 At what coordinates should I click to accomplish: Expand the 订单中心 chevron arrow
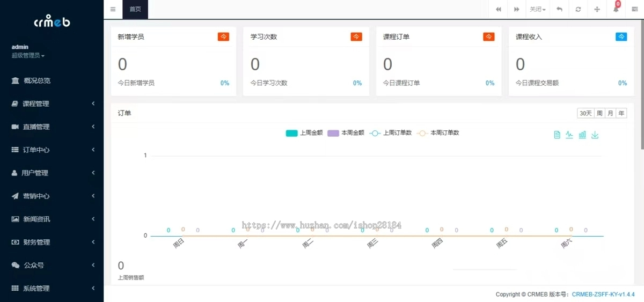(93, 150)
